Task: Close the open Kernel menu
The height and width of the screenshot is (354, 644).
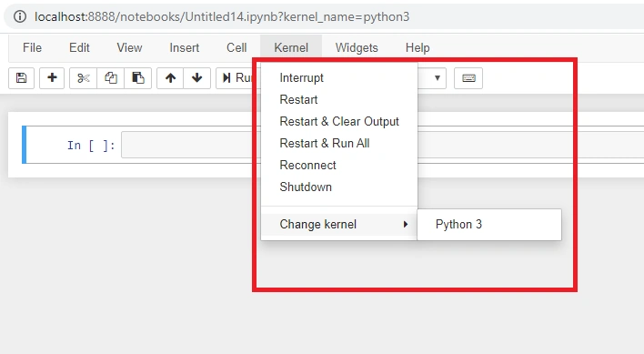Action: coord(291,47)
